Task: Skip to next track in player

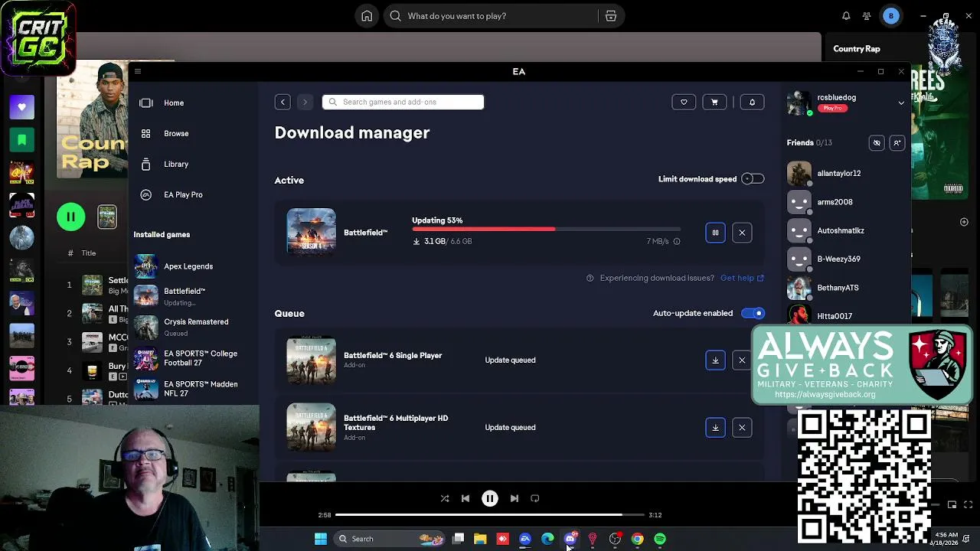Action: point(514,498)
